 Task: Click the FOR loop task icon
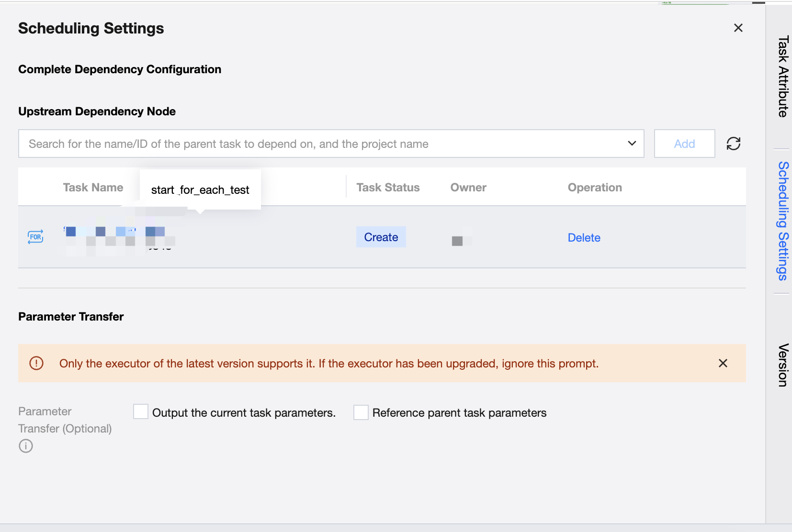click(x=35, y=237)
